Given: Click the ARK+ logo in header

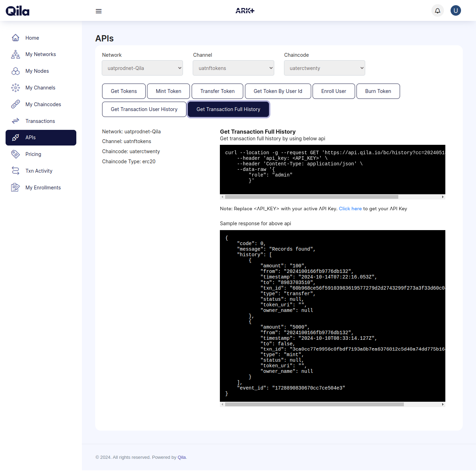Looking at the screenshot, I should coord(245,11).
